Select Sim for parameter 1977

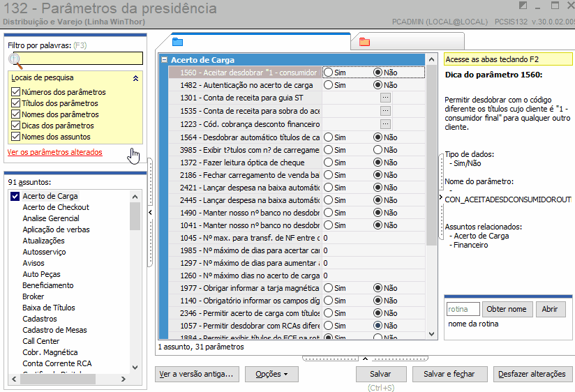click(x=328, y=288)
